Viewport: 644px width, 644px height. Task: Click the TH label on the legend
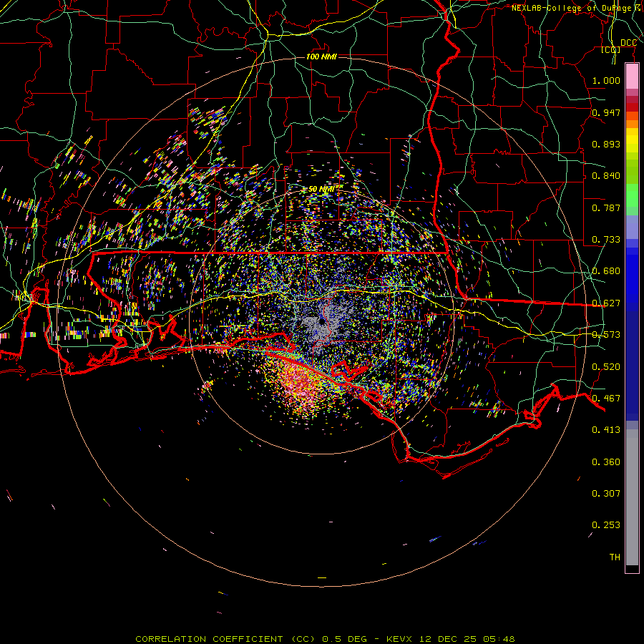[x=615, y=557]
